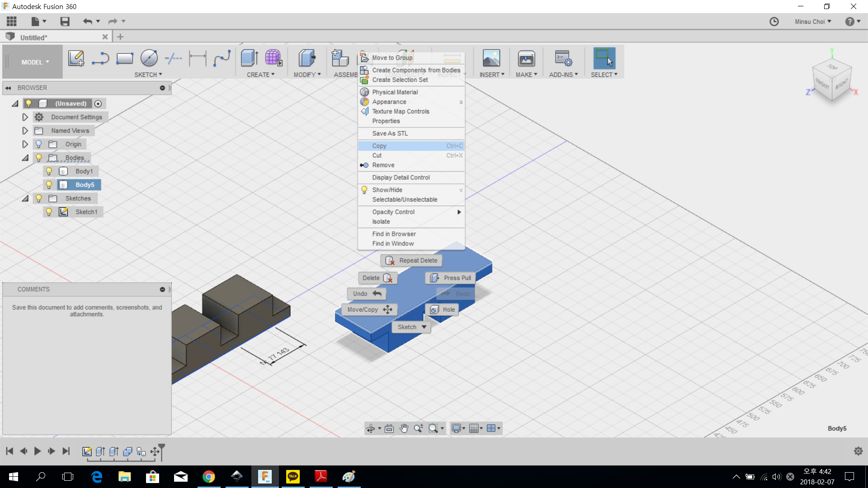Click the Repeat Delete marking-menu button
Screen dimensions: 868x488
tap(411, 261)
